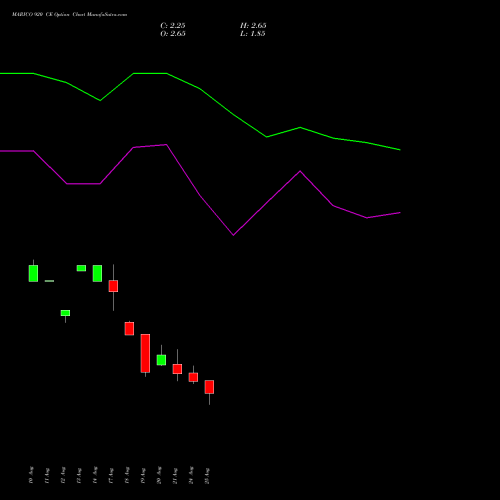The height and width of the screenshot is (500, 500).
Task: Select the 25 Aug date label
Action: (207, 475)
